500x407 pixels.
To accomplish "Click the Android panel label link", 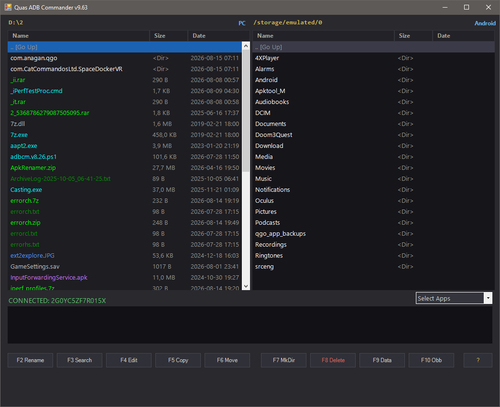I will pyautogui.click(x=485, y=23).
